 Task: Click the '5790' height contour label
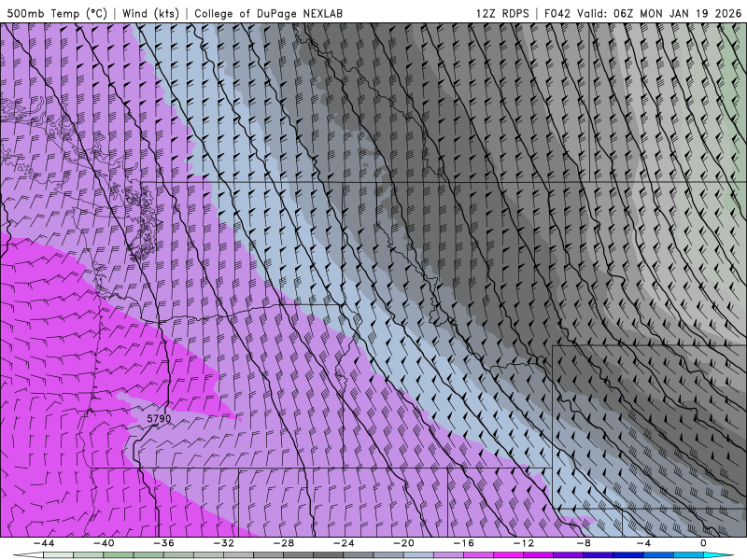[159, 418]
